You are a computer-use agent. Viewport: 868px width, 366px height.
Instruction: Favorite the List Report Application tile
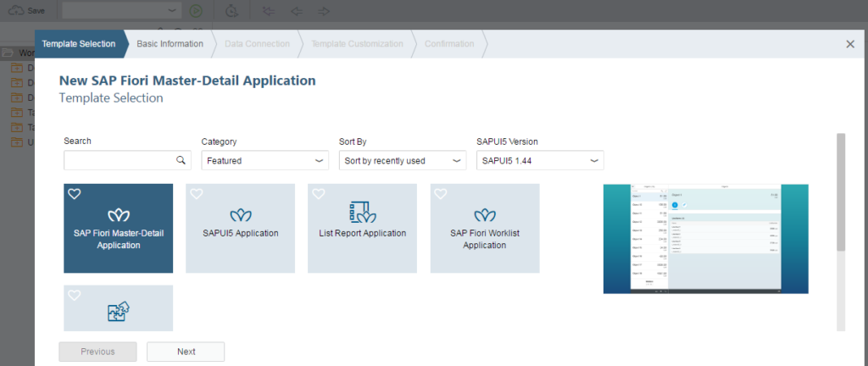[319, 193]
